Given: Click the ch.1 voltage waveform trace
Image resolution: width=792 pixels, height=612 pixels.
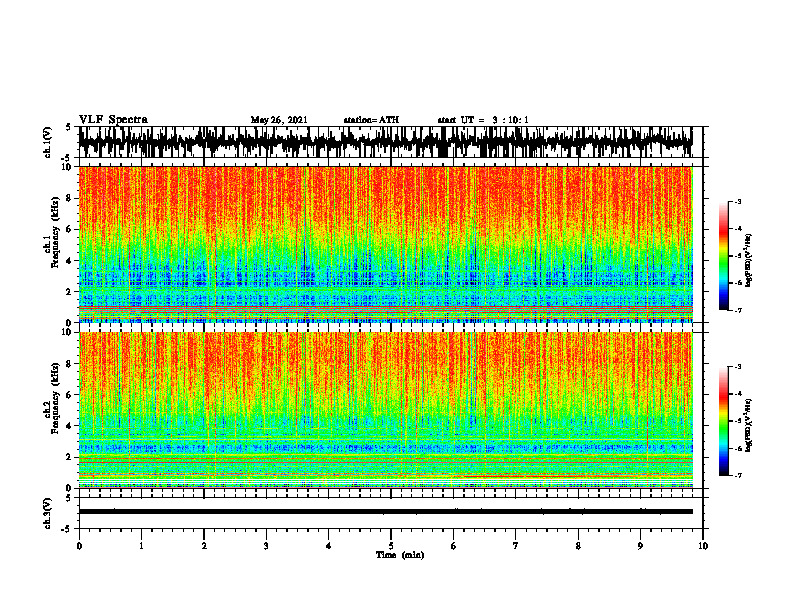Looking at the screenshot, I should click(x=386, y=142).
